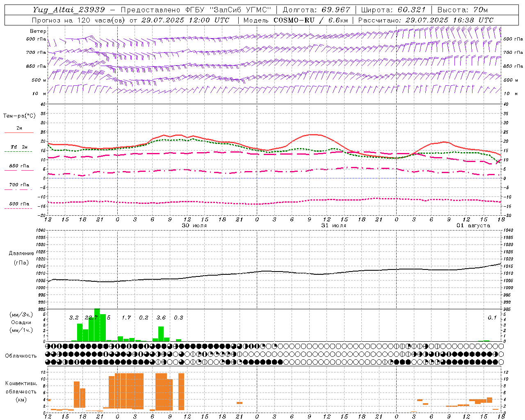
Task: Click the Конвективн. convective cloud label
Action: [x=21, y=383]
